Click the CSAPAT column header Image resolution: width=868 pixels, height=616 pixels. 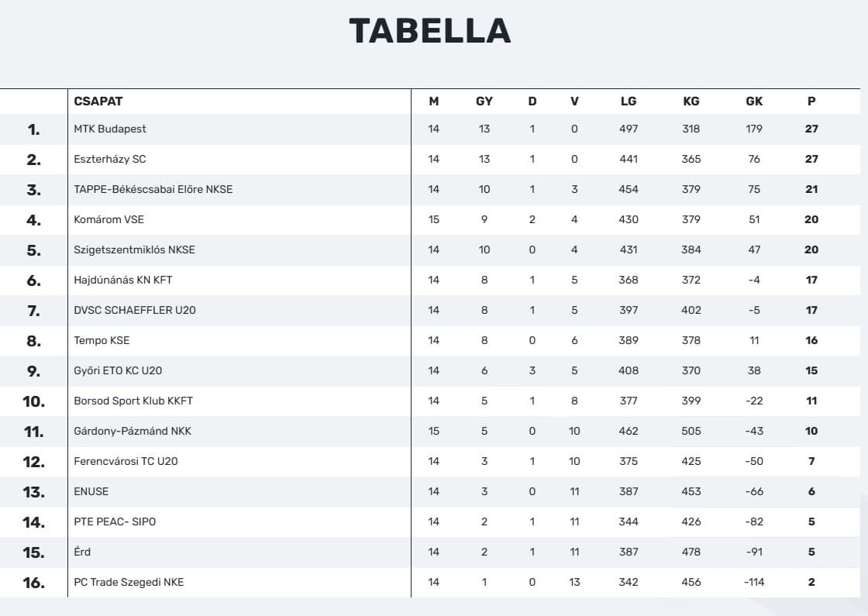(98, 101)
